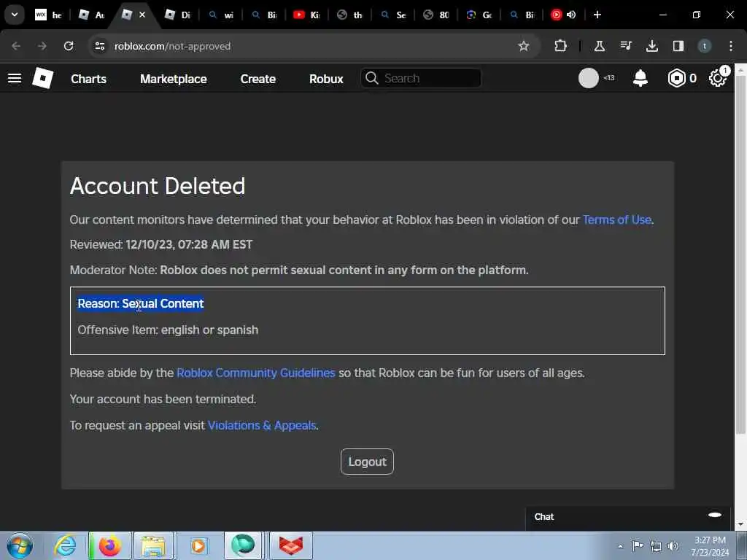Go back in browser history

click(16, 46)
